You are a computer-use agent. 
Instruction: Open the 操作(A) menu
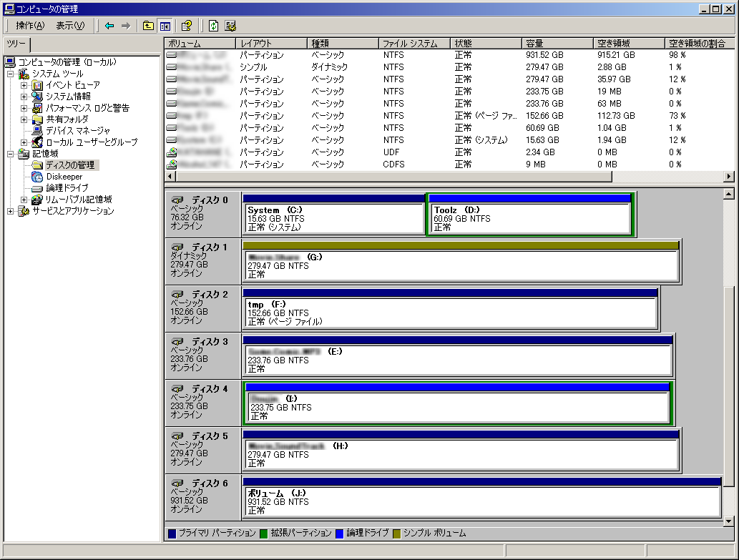click(30, 26)
